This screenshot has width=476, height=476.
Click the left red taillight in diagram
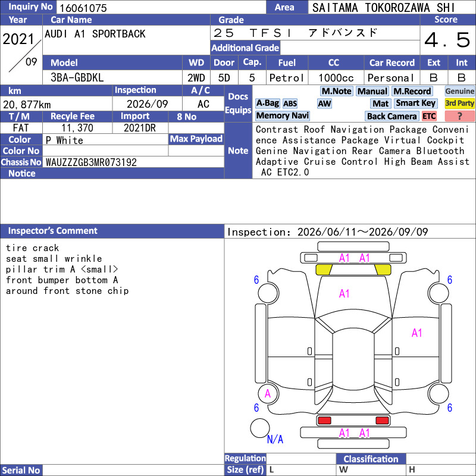pyautogui.click(x=324, y=421)
